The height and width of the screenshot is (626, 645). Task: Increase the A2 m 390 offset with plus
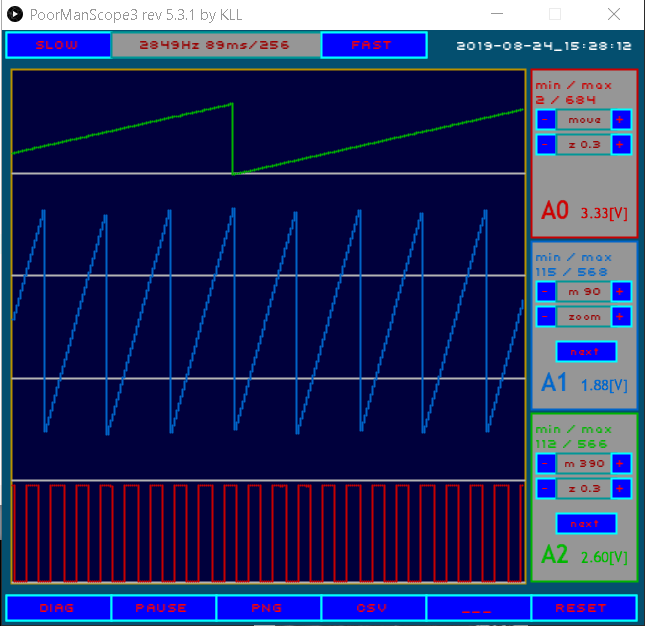[x=621, y=463]
